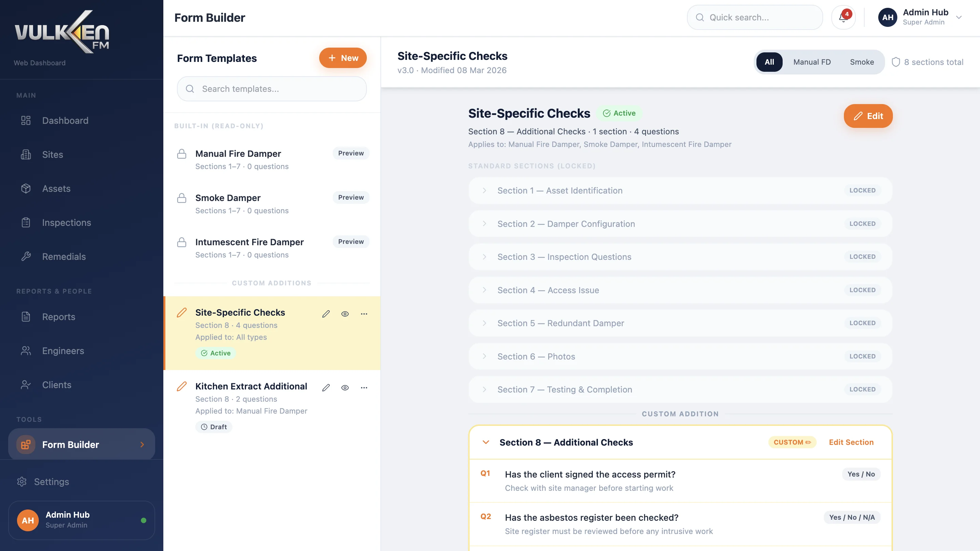
Task: Create a template with the New button
Action: [342, 58]
